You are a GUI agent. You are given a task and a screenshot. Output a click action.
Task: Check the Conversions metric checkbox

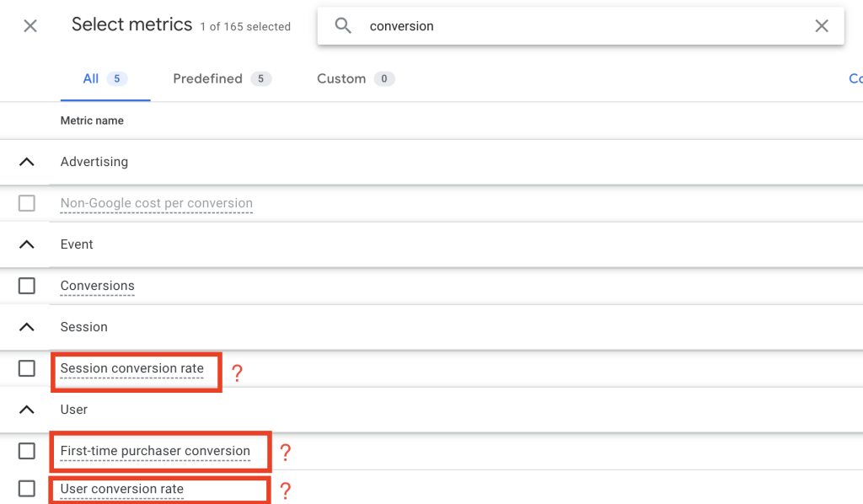click(x=27, y=286)
